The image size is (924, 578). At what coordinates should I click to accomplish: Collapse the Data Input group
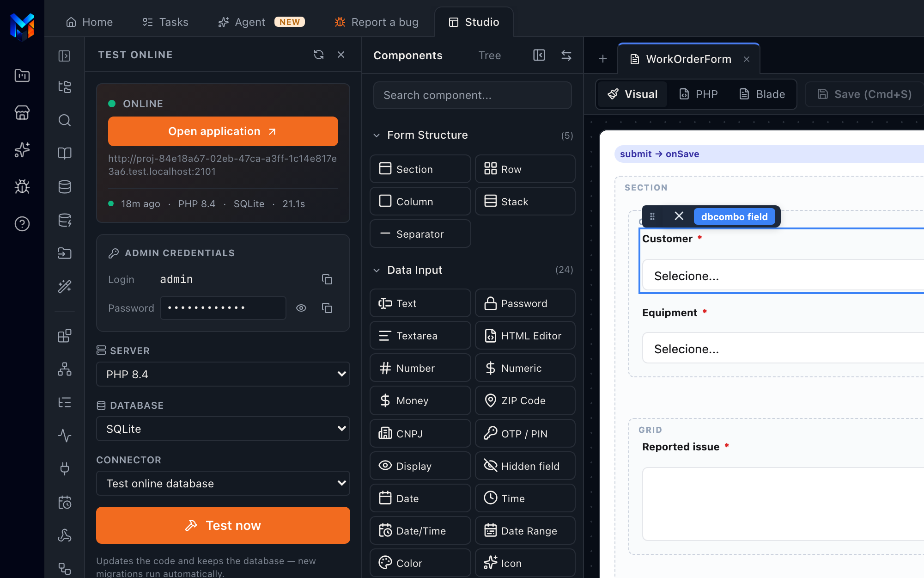tap(377, 270)
